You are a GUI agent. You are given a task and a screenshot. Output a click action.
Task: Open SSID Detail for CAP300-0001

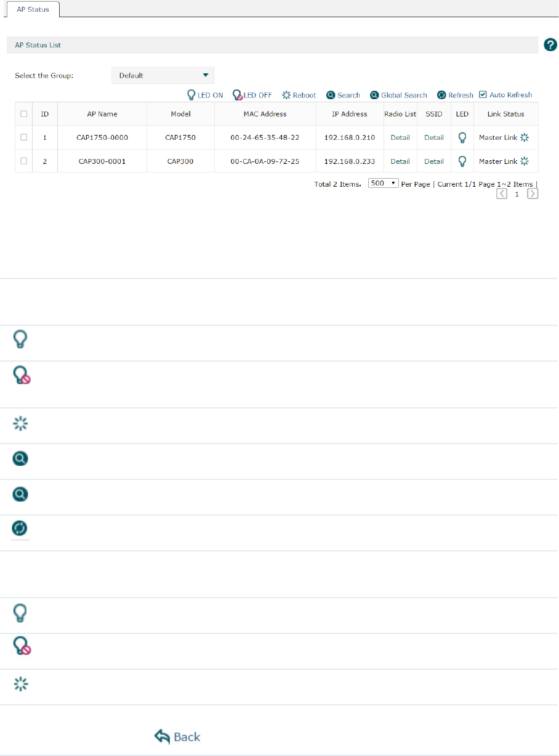coord(434,161)
